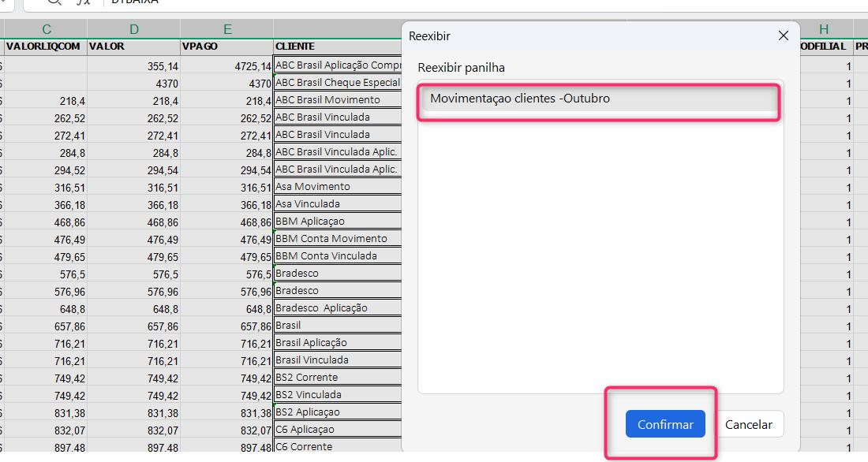Select column D header
The width and height of the screenshot is (868, 462).
pyautogui.click(x=134, y=29)
